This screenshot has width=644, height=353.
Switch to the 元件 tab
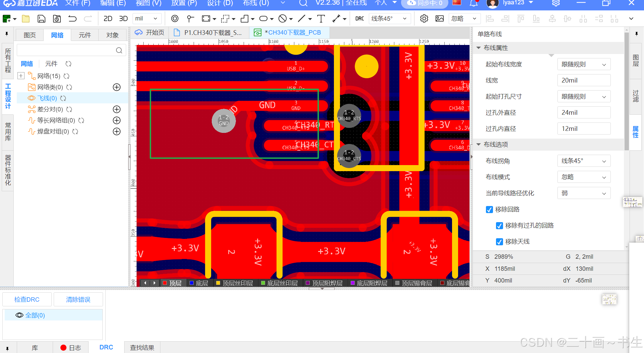(85, 35)
